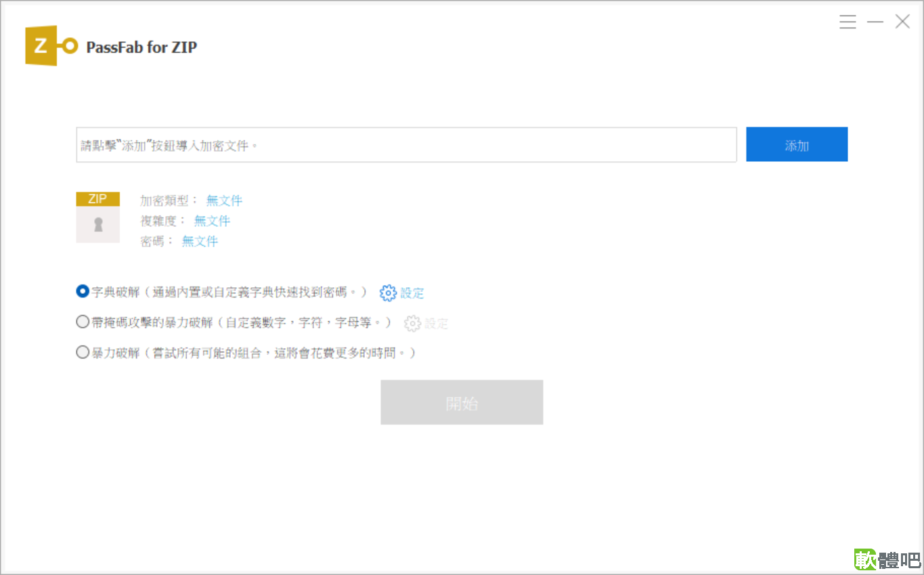Click the PassFab for ZIP logo
The image size is (924, 575).
coord(51,46)
